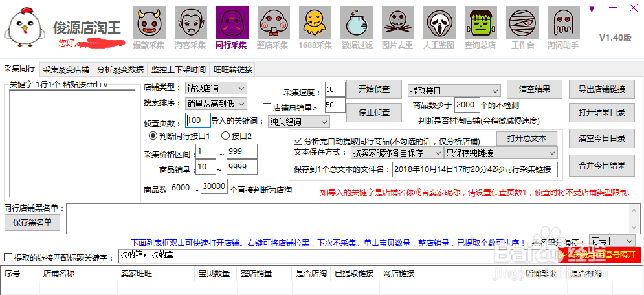Click the 商品销量 maximum field 9999
This screenshot has width=644, height=295.
242,168
